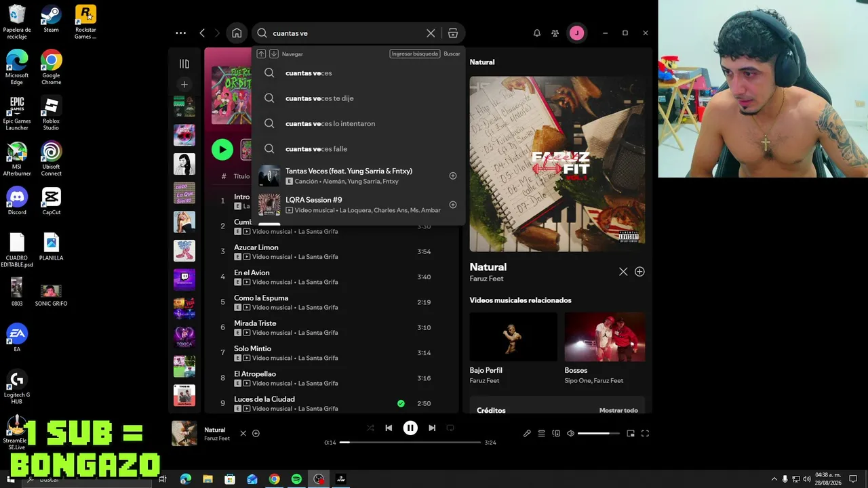Play track 'Azucar Limon'
Image resolution: width=868 pixels, height=488 pixels.
click(256, 247)
